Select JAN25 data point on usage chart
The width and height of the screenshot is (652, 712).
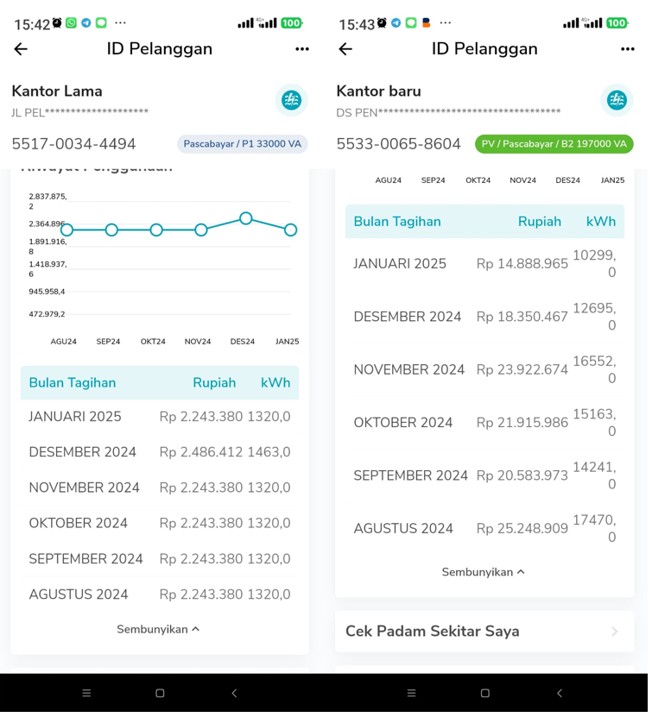[x=291, y=230]
